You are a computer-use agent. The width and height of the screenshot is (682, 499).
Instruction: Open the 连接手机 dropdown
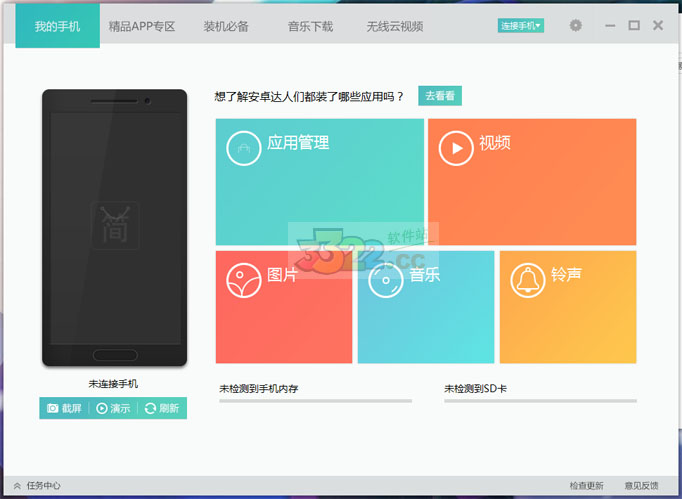(x=521, y=26)
